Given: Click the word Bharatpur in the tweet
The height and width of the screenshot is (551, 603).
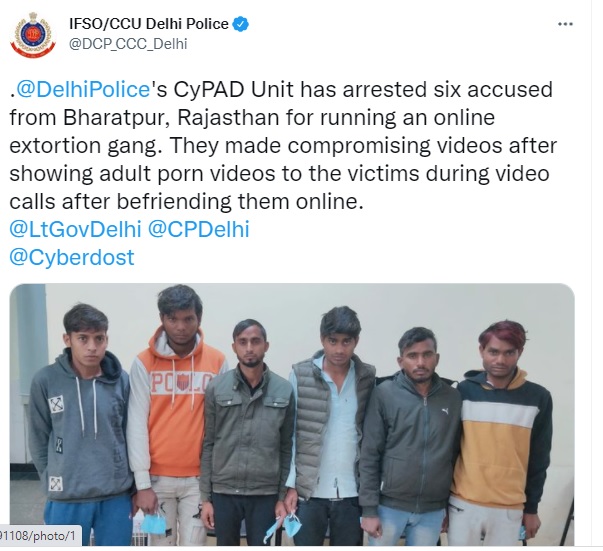Looking at the screenshot, I should coord(116,117).
